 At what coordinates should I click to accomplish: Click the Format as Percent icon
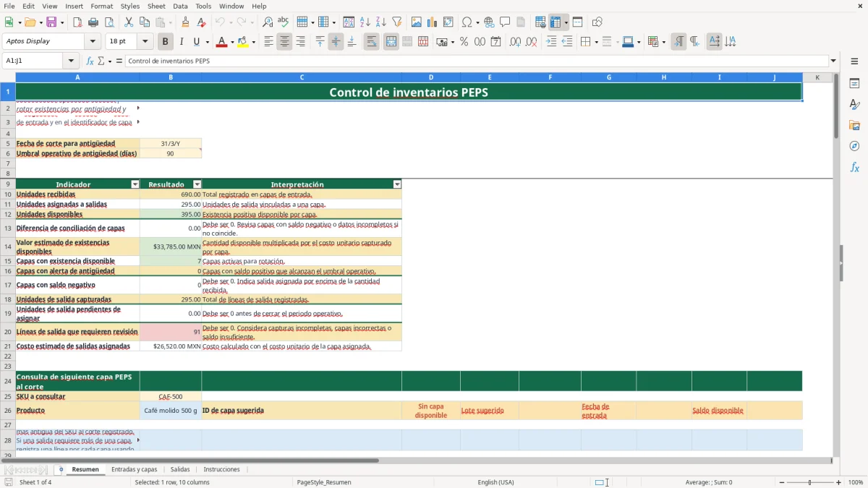pyautogui.click(x=464, y=42)
